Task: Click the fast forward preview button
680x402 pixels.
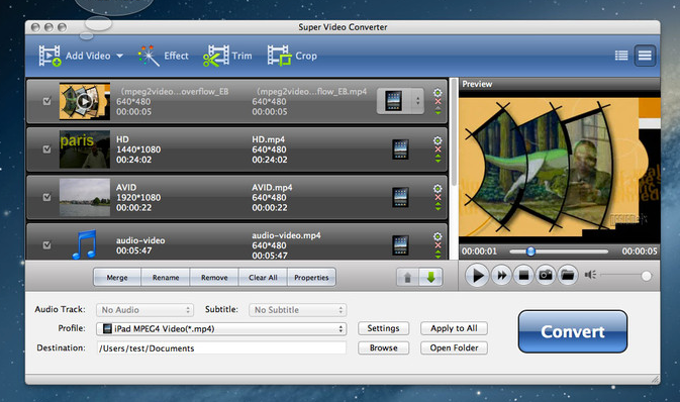Action: click(x=501, y=275)
